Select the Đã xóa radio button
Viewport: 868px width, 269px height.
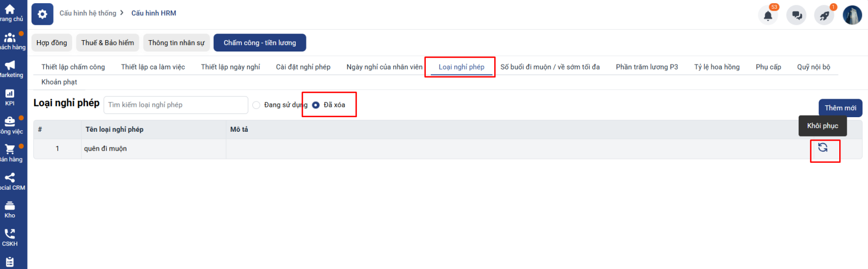point(316,105)
